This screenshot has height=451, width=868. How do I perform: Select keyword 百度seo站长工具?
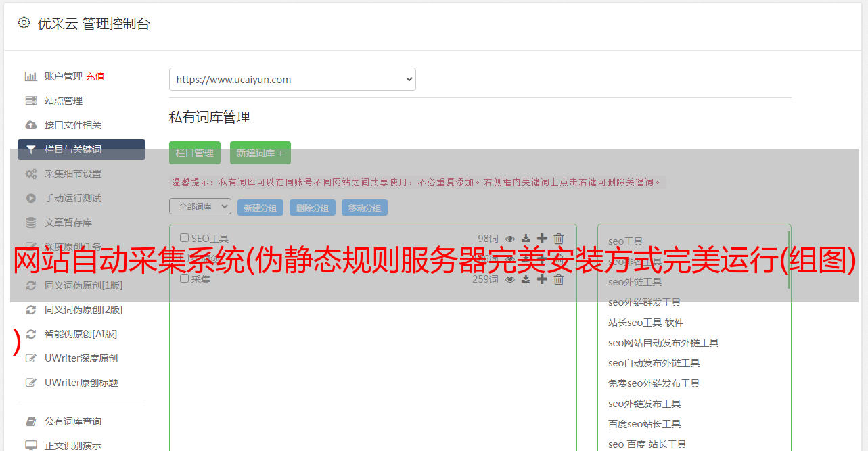tap(644, 424)
